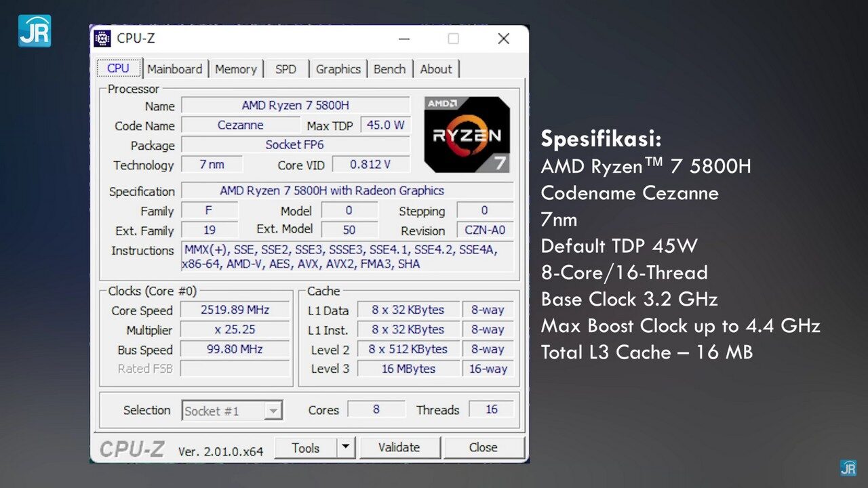868x488 pixels.
Task: Click the Level 3 16-way value
Action: coord(488,369)
